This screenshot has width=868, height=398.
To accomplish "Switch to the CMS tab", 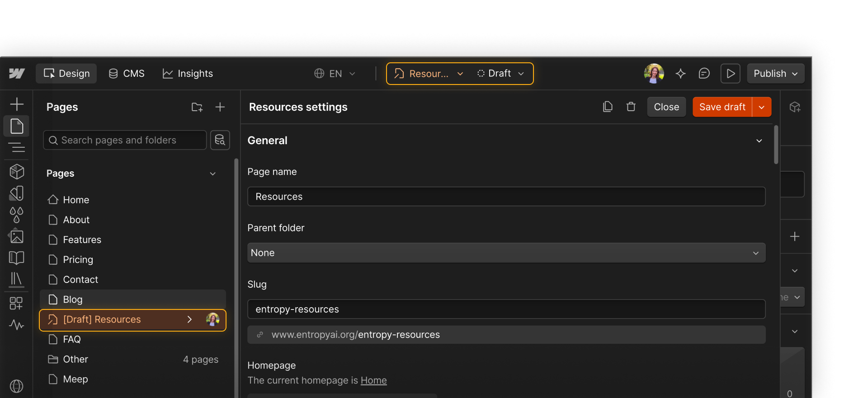I will tap(127, 74).
